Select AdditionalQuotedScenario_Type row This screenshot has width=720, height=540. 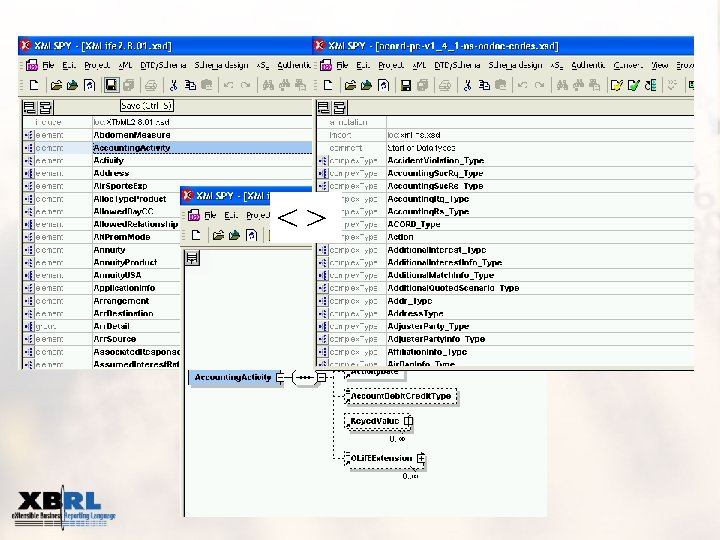point(505,288)
